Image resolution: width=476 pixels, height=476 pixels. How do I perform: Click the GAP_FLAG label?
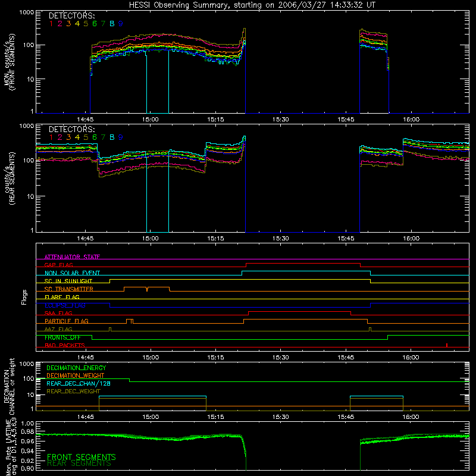pos(58,265)
